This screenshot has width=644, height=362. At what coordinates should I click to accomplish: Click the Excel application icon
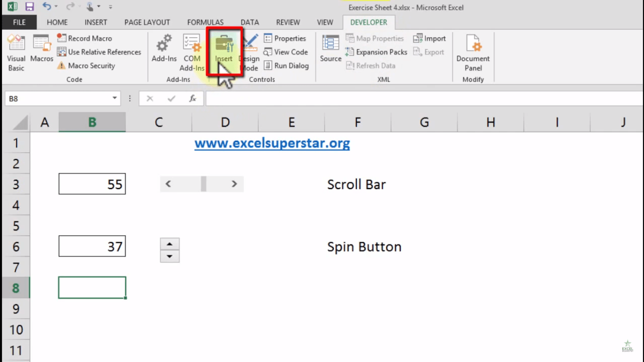(x=12, y=7)
